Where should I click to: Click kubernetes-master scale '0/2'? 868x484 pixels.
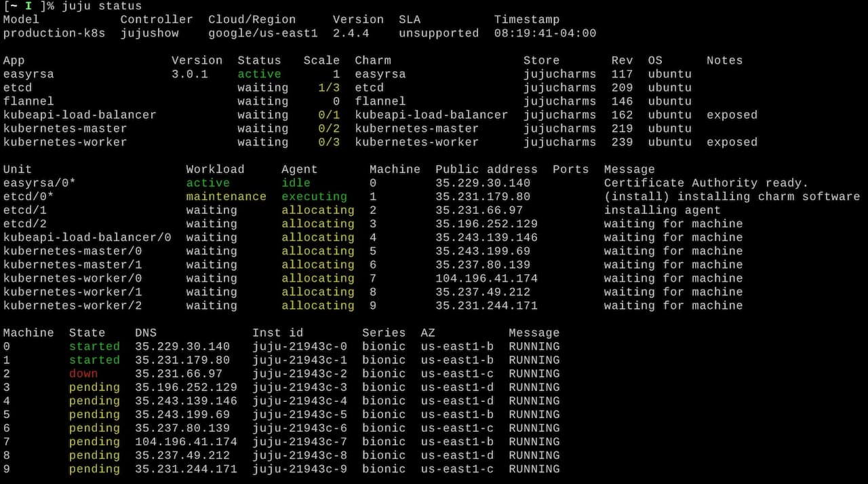tap(329, 128)
